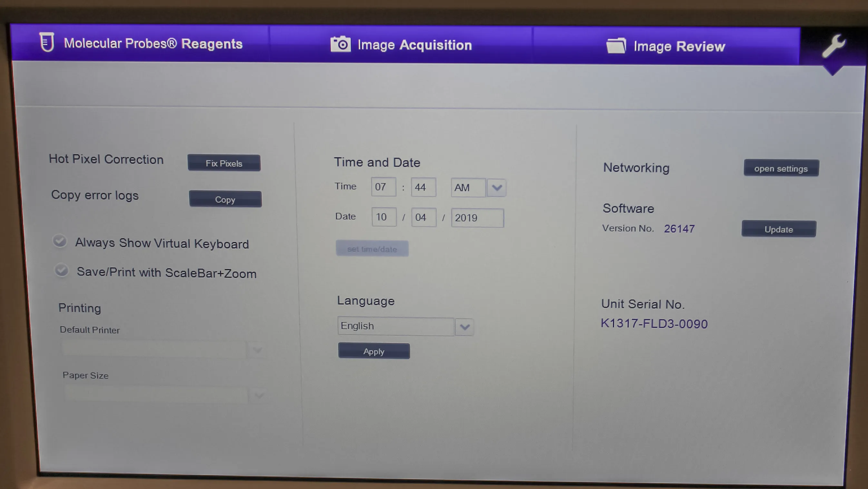Expand the Default Printer dropdown
Image resolution: width=868 pixels, height=489 pixels.
point(258,350)
